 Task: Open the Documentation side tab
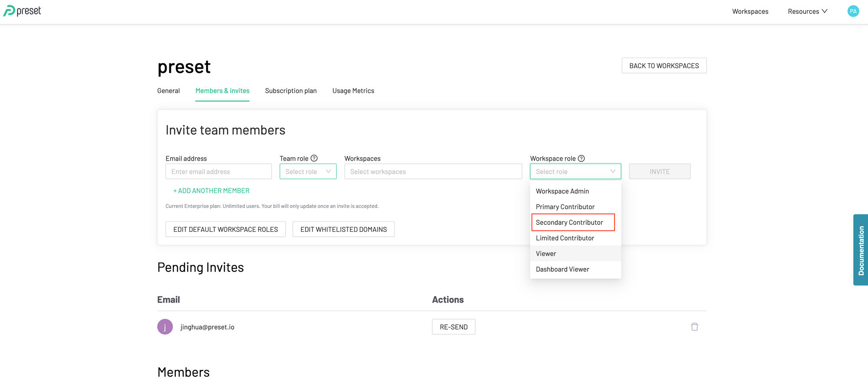(861, 250)
